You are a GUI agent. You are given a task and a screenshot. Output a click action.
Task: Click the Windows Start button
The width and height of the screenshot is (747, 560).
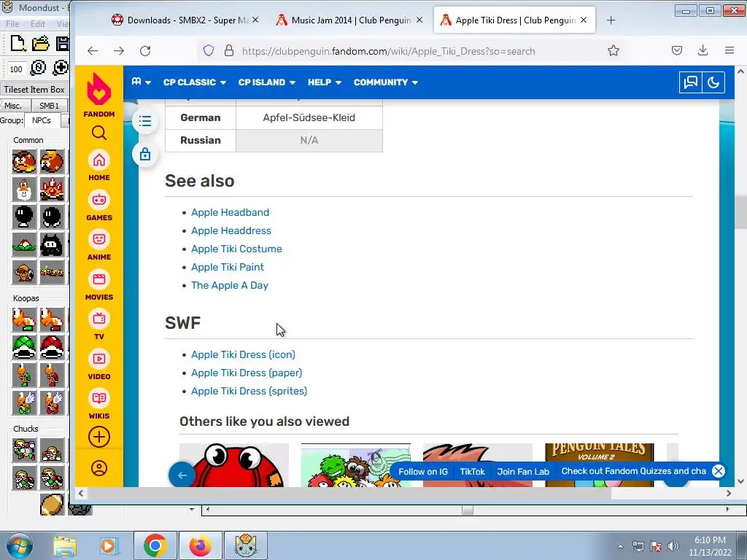tap(19, 545)
